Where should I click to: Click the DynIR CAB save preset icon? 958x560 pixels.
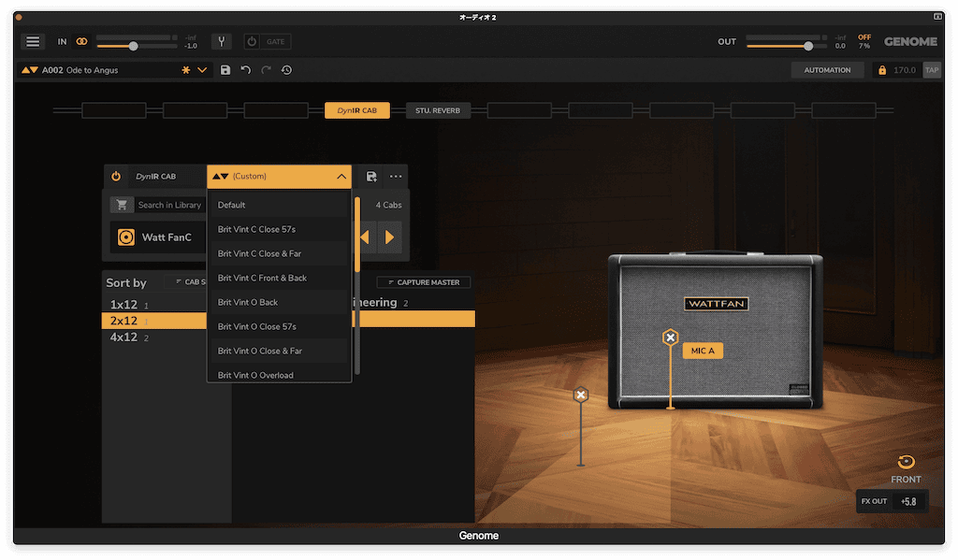370,177
